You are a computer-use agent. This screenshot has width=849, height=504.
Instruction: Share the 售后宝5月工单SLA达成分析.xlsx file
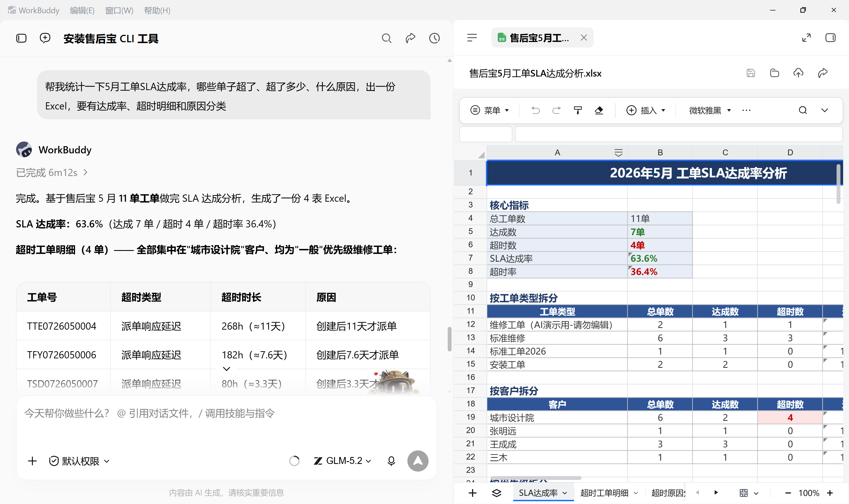tap(822, 73)
